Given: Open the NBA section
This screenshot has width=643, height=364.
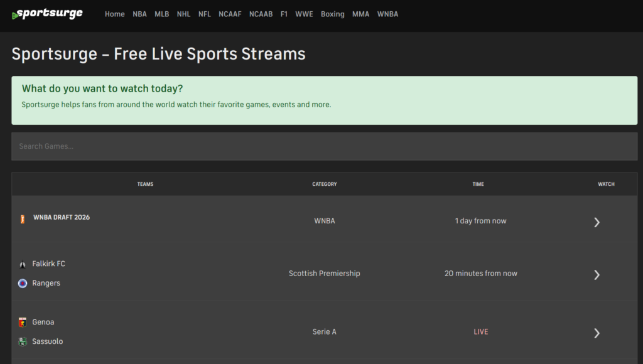Looking at the screenshot, I should click(139, 13).
